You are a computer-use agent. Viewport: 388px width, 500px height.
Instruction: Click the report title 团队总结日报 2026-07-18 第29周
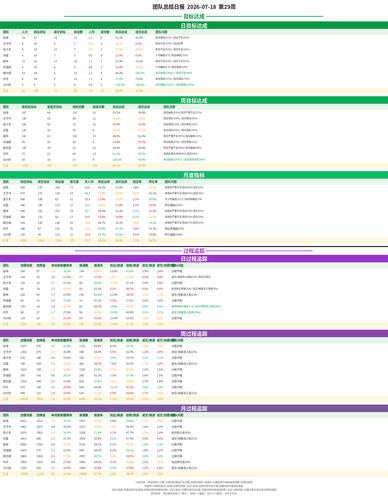click(194, 7)
